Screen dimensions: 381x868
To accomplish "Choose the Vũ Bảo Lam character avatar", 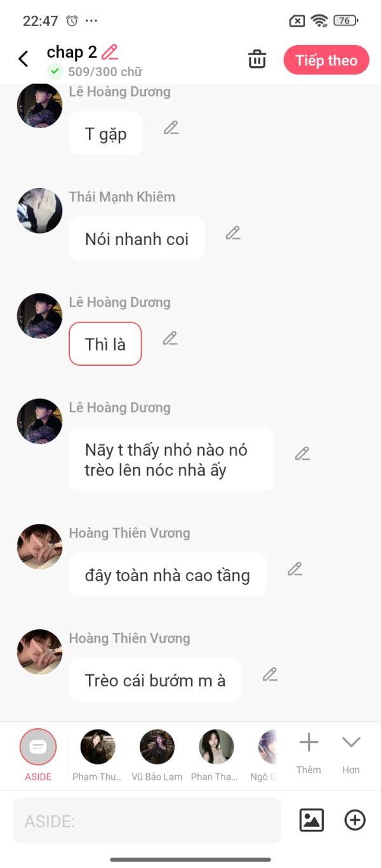I will [x=157, y=754].
